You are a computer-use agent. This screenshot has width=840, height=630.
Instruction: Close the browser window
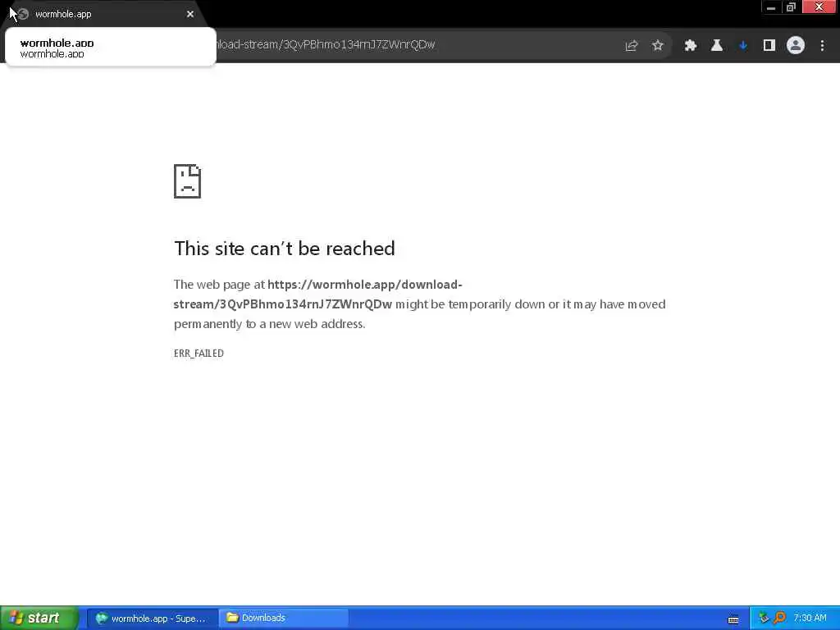pos(819,7)
